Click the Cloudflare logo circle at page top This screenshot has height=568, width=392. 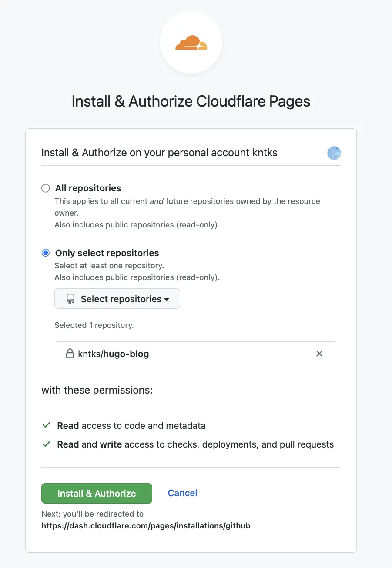point(191,41)
